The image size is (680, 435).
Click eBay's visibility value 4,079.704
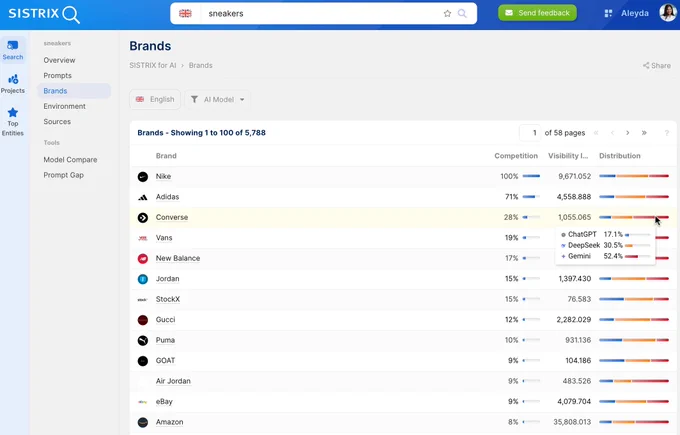pyautogui.click(x=574, y=402)
